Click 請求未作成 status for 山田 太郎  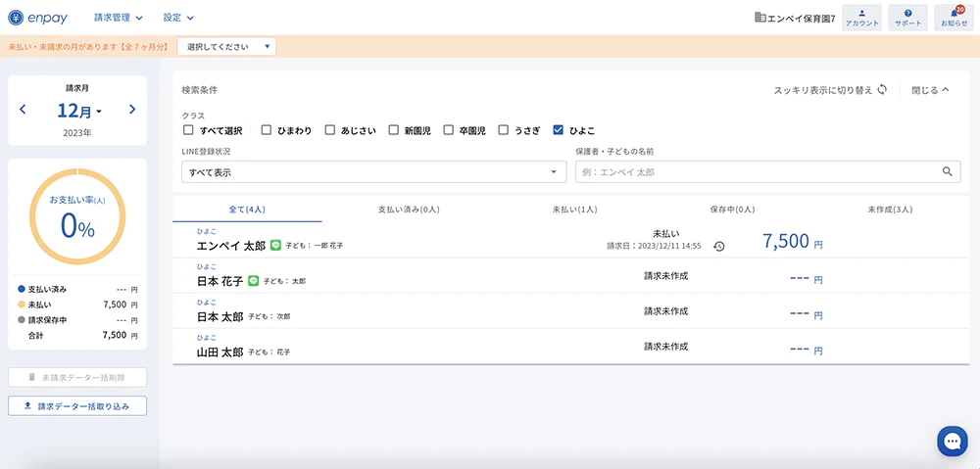click(x=665, y=346)
